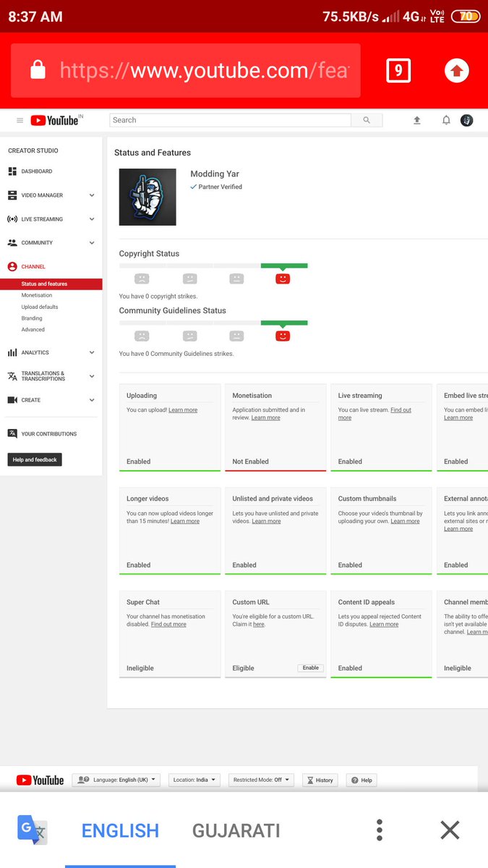Open the account avatar menu
The height and width of the screenshot is (868, 488).
coord(467,120)
